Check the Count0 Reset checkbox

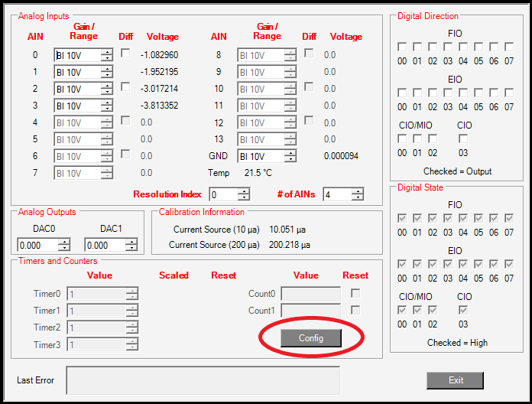tap(355, 293)
